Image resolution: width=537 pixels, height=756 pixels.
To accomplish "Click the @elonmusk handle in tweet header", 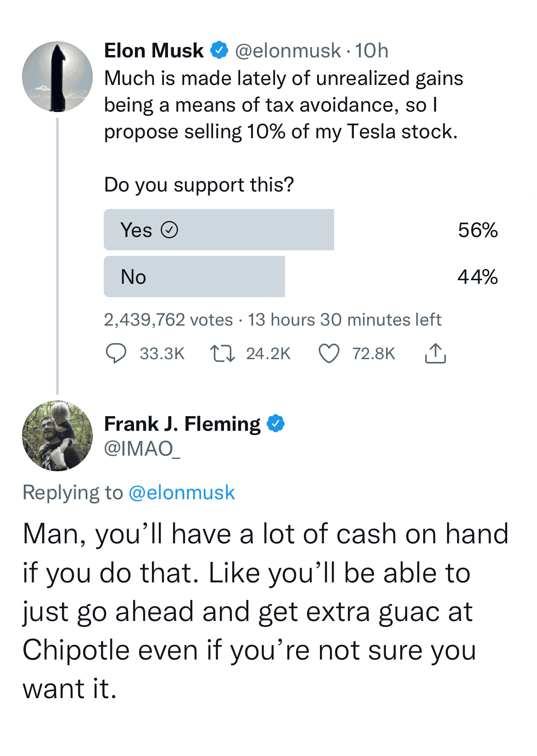I will coord(288,51).
